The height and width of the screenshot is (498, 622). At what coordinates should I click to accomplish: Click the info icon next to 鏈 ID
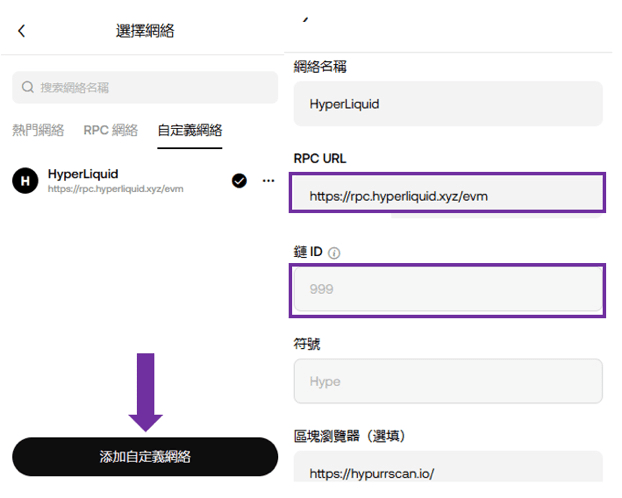coord(334,253)
